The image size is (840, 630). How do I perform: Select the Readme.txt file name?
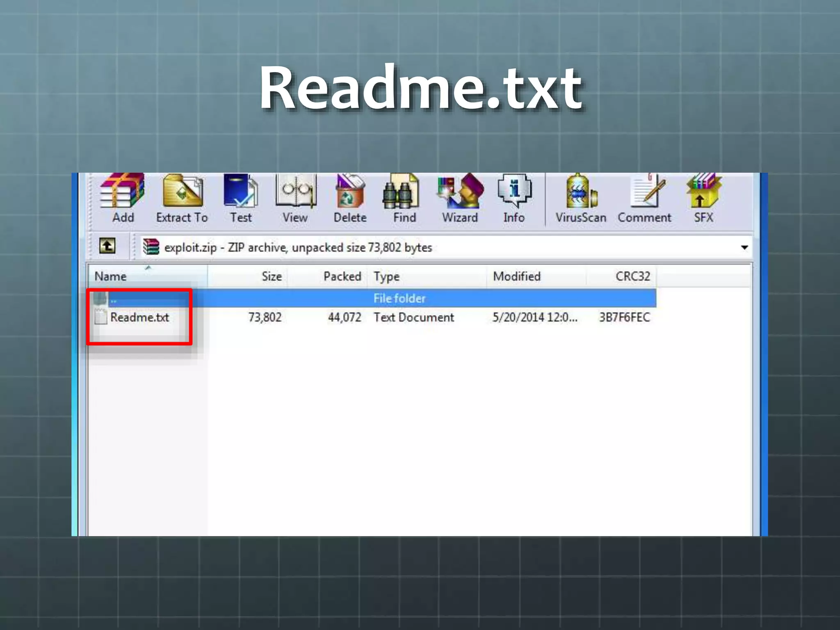(x=139, y=317)
